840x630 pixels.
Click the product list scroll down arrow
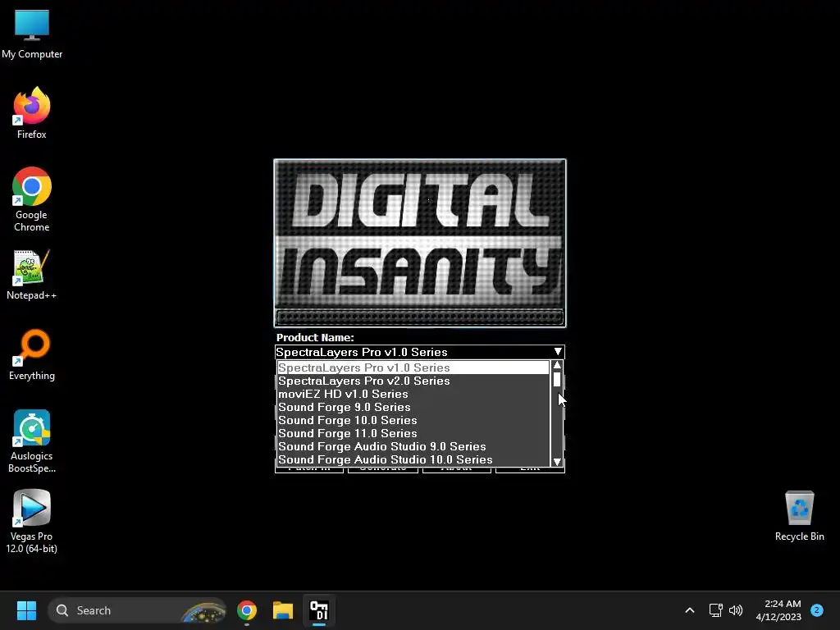[x=557, y=461]
